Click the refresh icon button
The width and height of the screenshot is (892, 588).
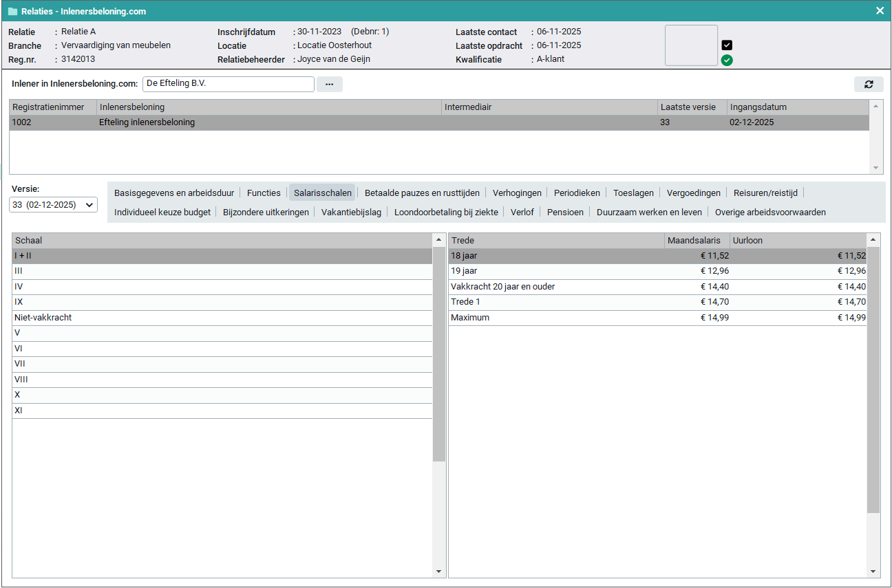point(869,84)
